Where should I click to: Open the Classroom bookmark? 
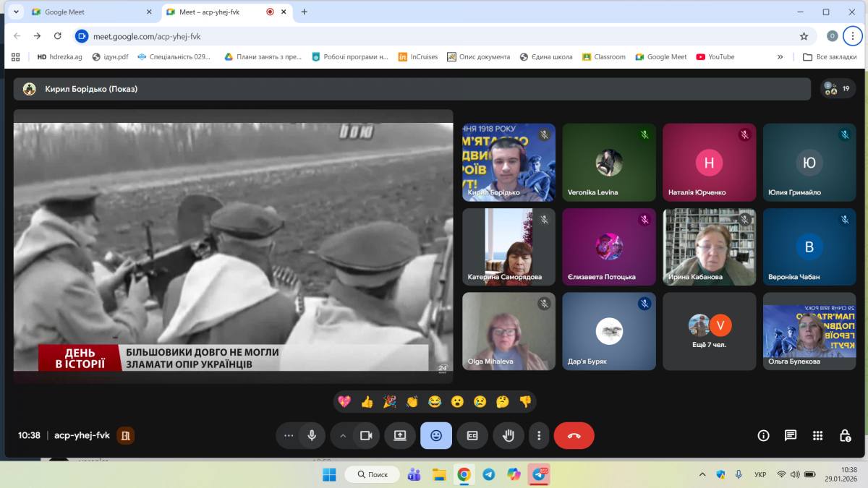tap(603, 56)
